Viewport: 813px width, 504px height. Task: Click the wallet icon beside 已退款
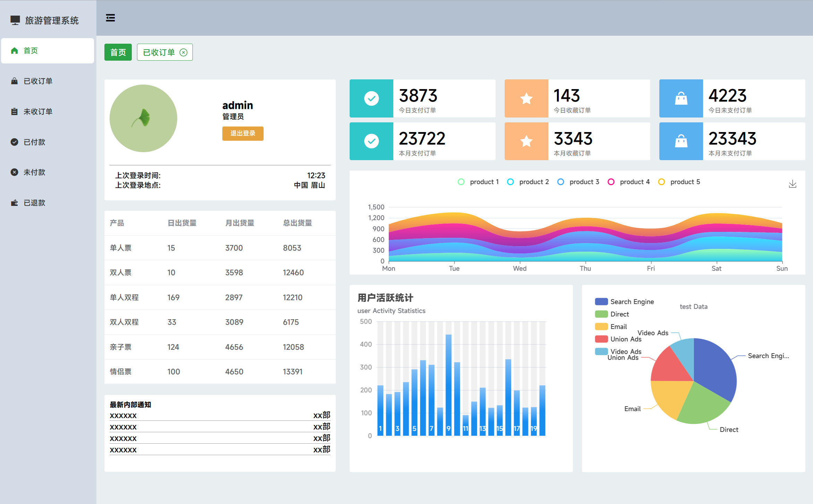[x=14, y=203]
